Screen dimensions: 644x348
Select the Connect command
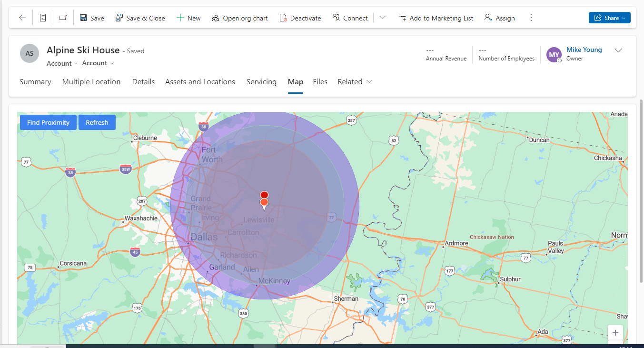tap(350, 18)
